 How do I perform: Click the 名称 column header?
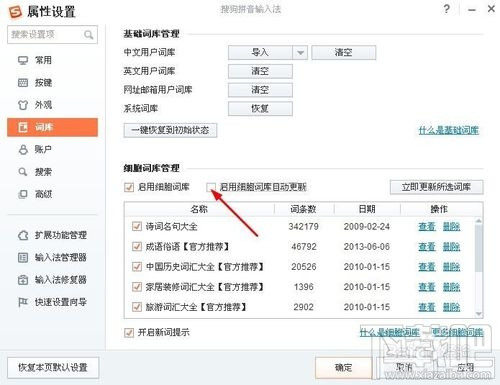pyautogui.click(x=199, y=209)
